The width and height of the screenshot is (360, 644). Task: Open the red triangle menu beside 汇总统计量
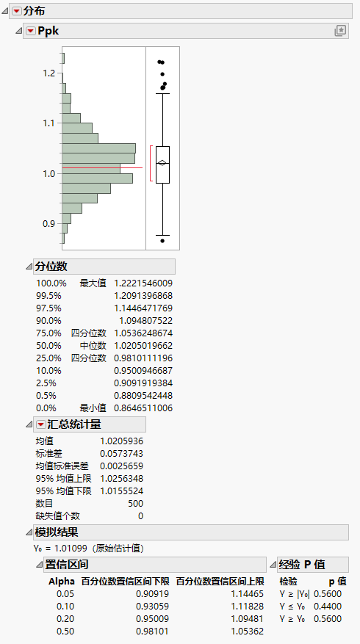(x=40, y=424)
